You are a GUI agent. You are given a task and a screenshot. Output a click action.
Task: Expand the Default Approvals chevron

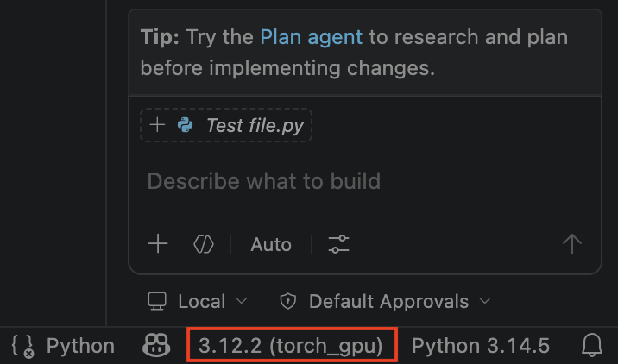(485, 301)
